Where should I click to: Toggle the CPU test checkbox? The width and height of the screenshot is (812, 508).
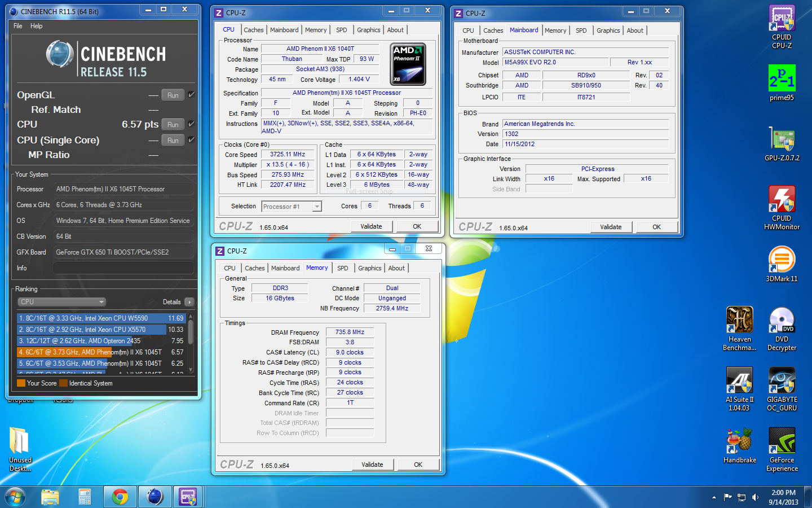(191, 124)
